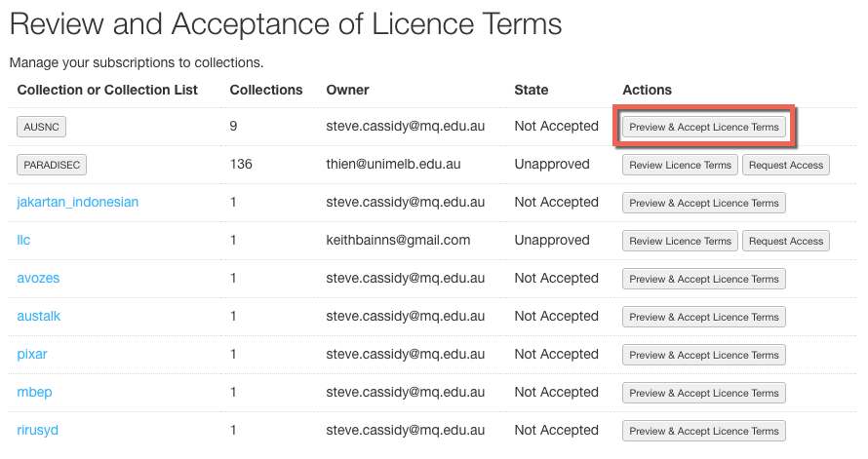Image resolution: width=868 pixels, height=459 pixels.
Task: Click Request Access for PARADISEC
Action: [x=785, y=165]
